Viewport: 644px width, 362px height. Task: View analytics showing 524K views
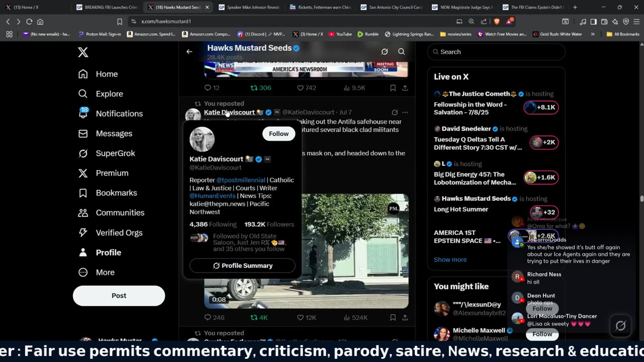point(355,317)
